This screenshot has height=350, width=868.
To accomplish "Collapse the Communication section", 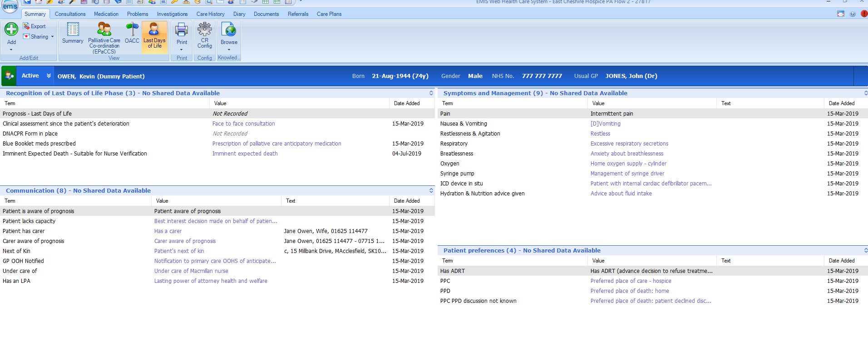I will tap(431, 190).
